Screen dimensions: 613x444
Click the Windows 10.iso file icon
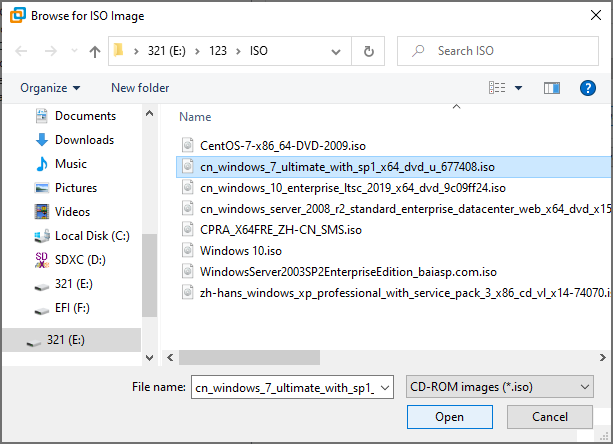tap(188, 251)
